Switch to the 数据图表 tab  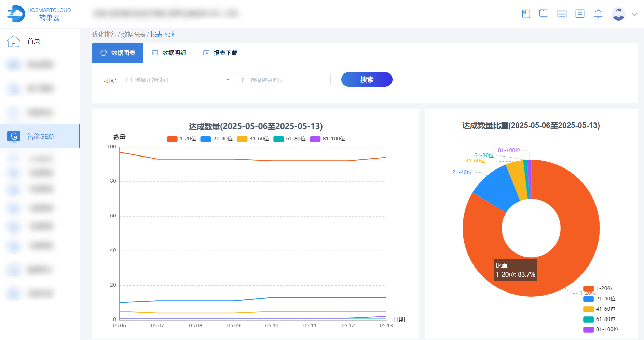tap(118, 53)
